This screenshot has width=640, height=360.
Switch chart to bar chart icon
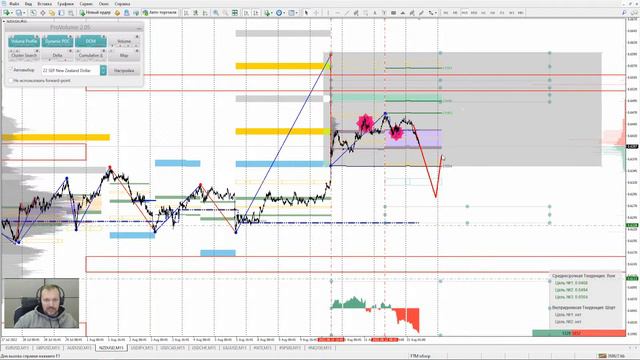(186, 13)
